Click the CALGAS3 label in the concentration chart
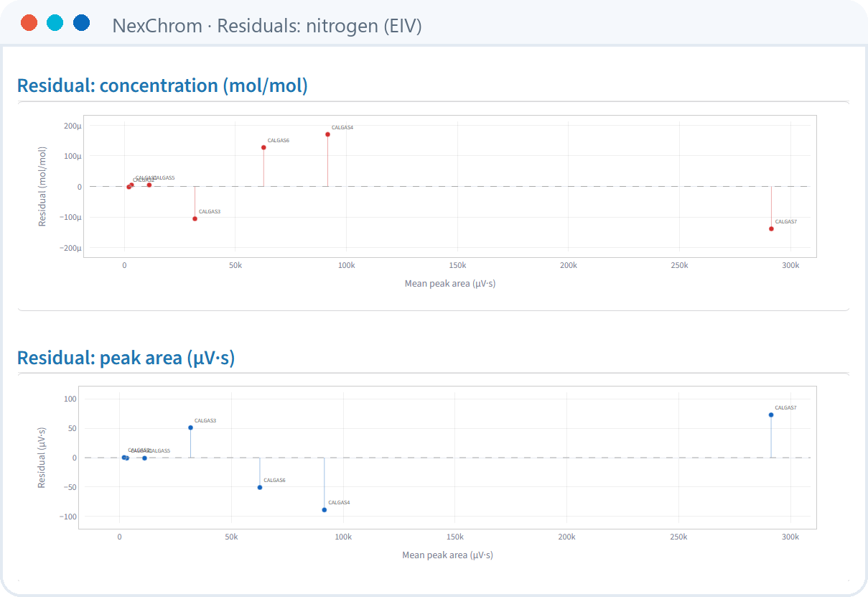Screen dimensions: 868x597 (210, 211)
